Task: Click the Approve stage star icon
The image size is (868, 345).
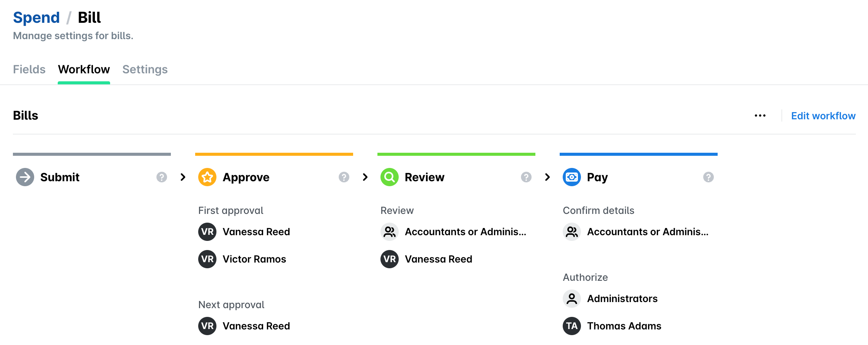Action: [x=207, y=177]
